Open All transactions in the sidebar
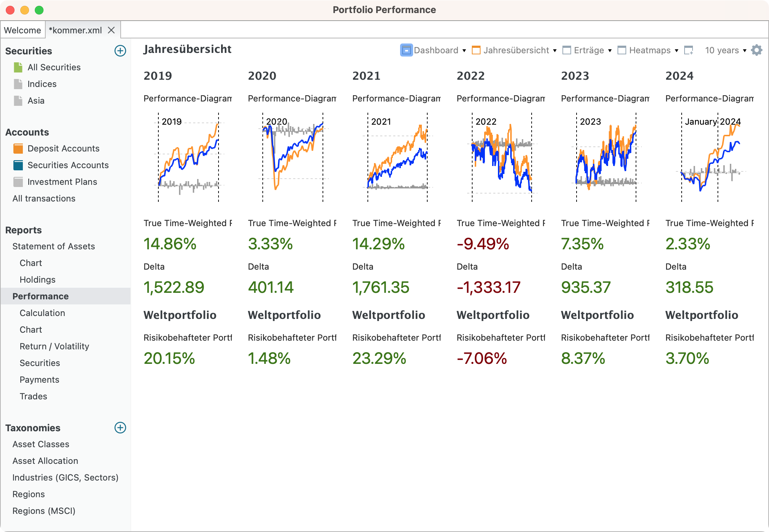The width and height of the screenshot is (769, 532). point(44,199)
